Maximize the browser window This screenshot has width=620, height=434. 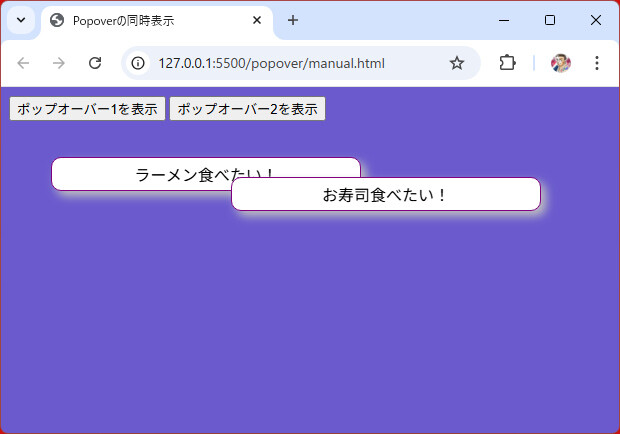point(550,20)
